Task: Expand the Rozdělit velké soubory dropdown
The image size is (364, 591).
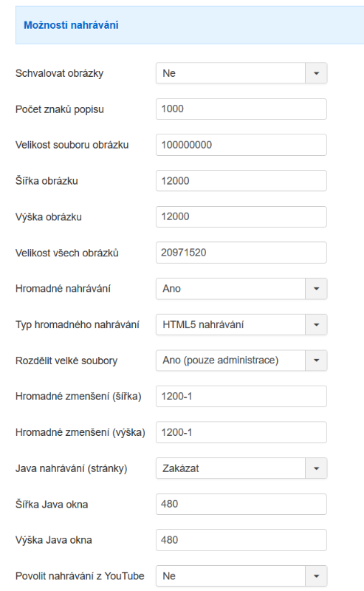Action: [241, 361]
